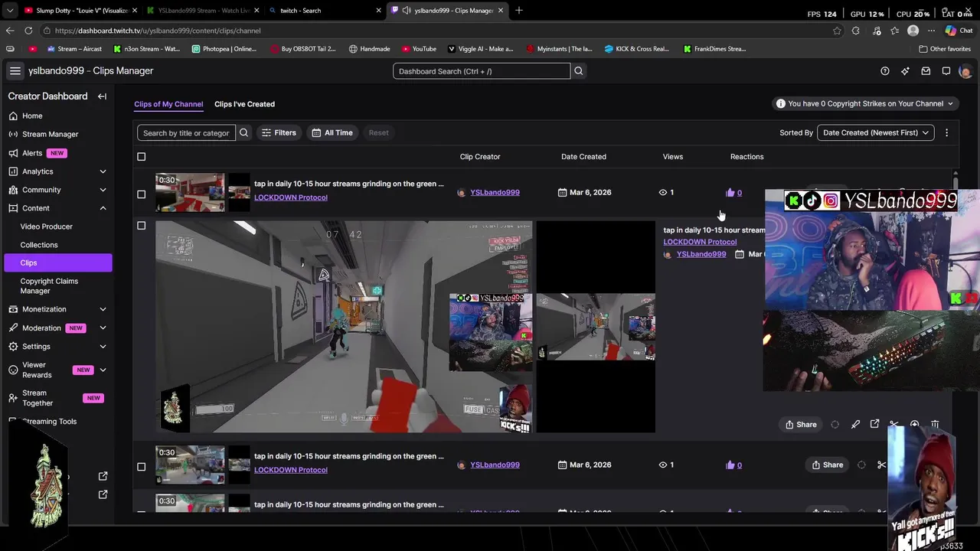Open the dashboard hamburger menu
Viewport: 980px width, 551px height.
click(15, 71)
